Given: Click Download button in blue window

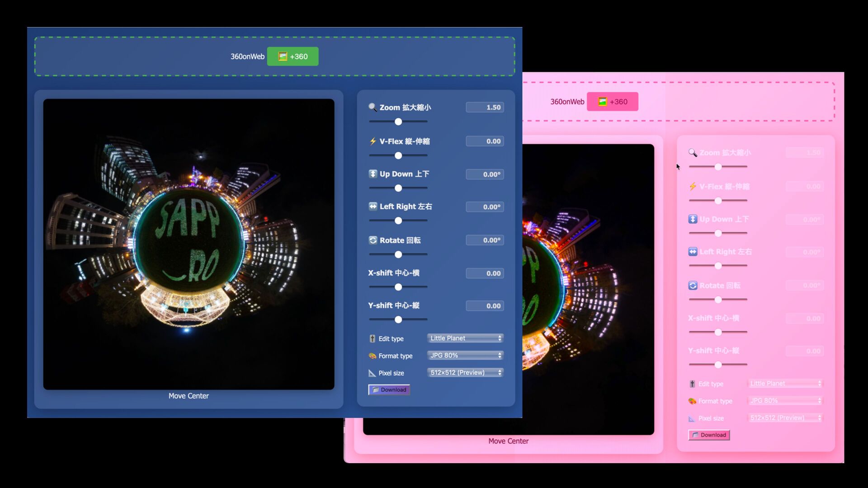Looking at the screenshot, I should point(389,389).
